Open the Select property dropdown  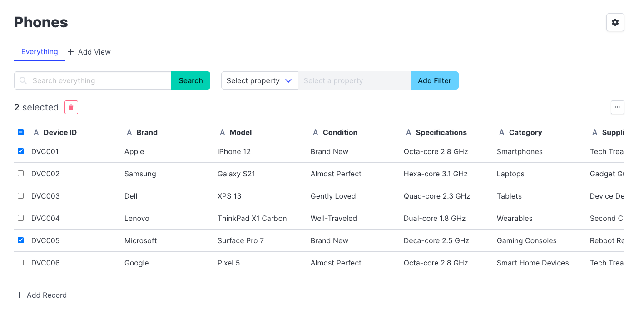(259, 80)
